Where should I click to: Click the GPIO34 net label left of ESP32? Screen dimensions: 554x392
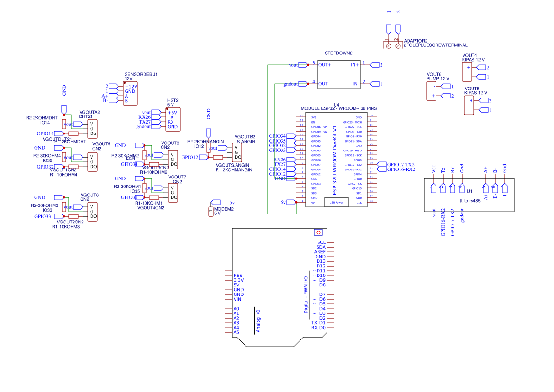[277, 136]
